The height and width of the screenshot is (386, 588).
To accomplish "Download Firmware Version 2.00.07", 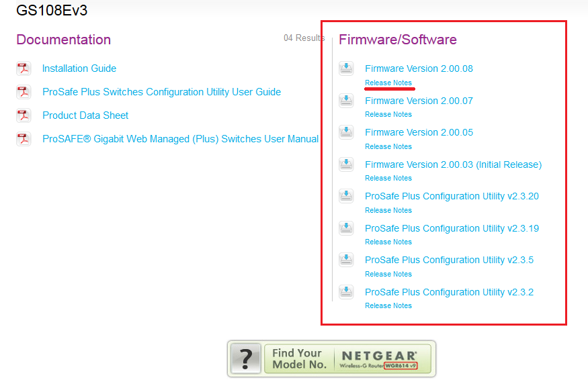I will (x=419, y=101).
